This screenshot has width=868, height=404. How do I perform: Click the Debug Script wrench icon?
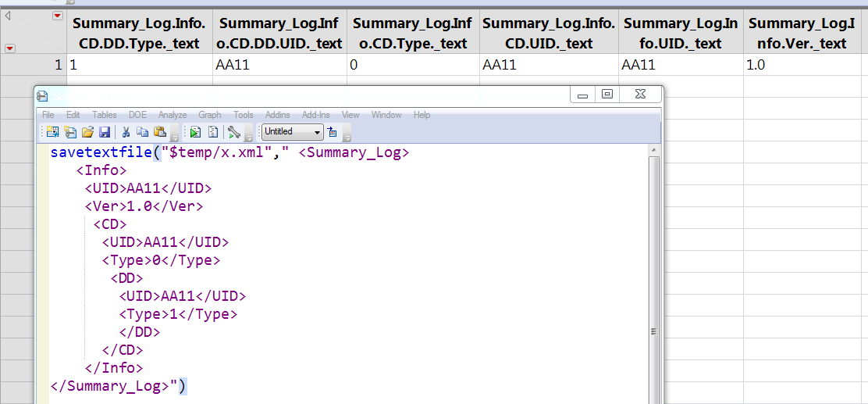point(233,132)
